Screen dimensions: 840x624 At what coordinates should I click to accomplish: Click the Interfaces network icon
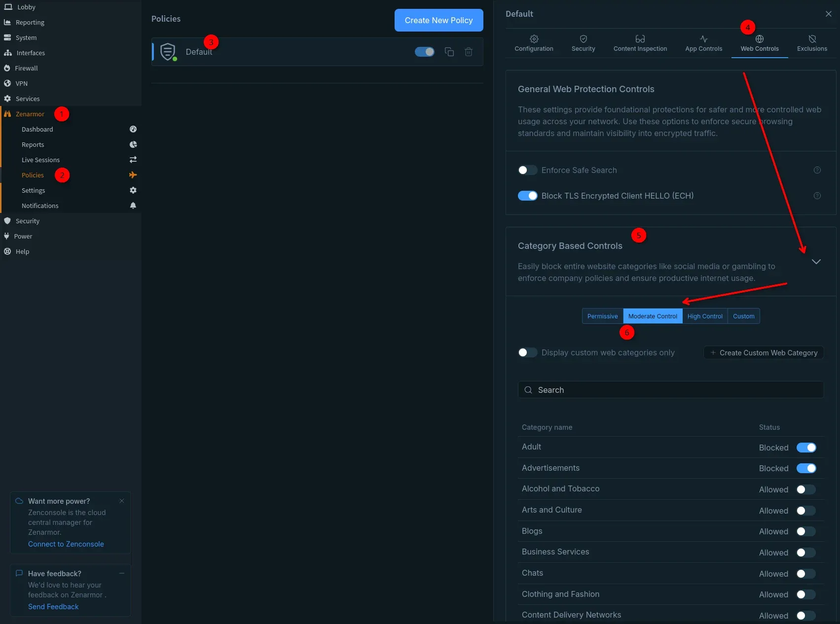[7, 53]
